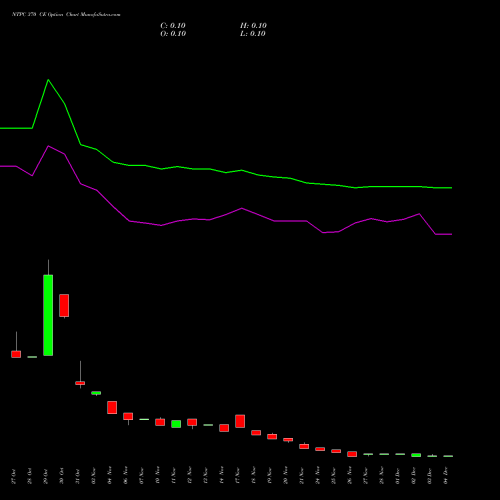Viewport: 500px width, 500px height.
Task: Click the large red candle above 30 Oct
Action: pyautogui.click(x=64, y=305)
